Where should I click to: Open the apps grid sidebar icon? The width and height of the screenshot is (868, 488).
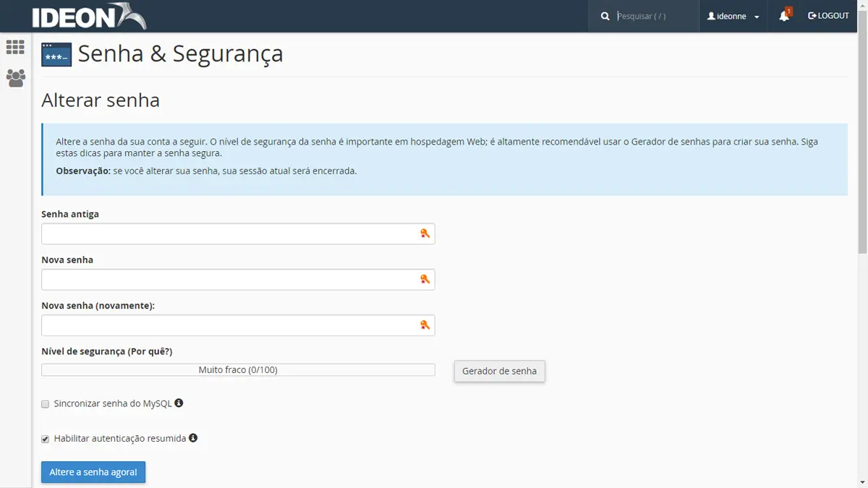(x=15, y=48)
